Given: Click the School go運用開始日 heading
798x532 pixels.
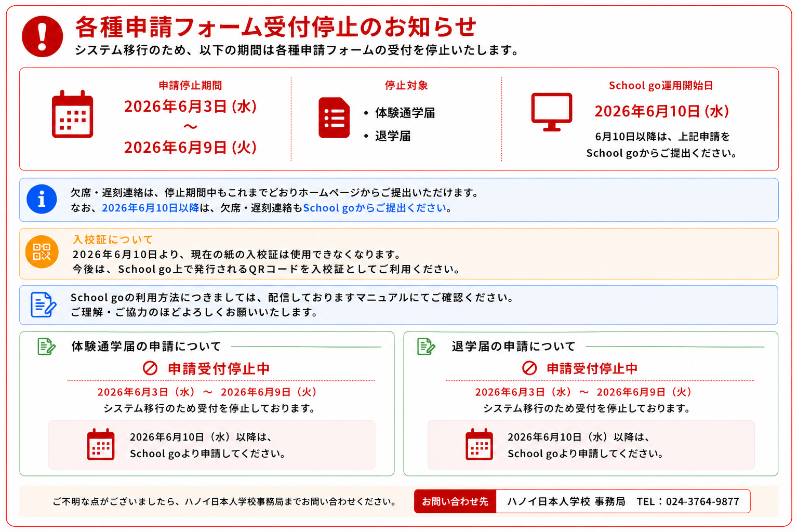Looking at the screenshot, I should click(x=661, y=85).
